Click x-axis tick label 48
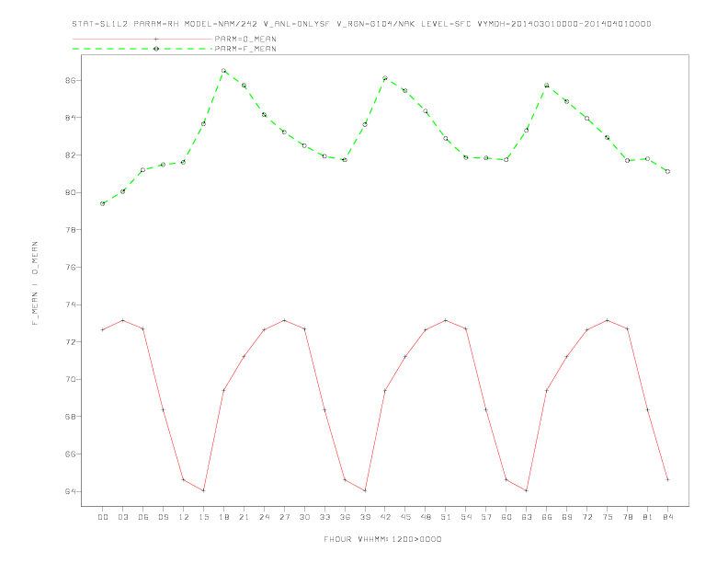This screenshot has height=563, width=728. pyautogui.click(x=426, y=517)
